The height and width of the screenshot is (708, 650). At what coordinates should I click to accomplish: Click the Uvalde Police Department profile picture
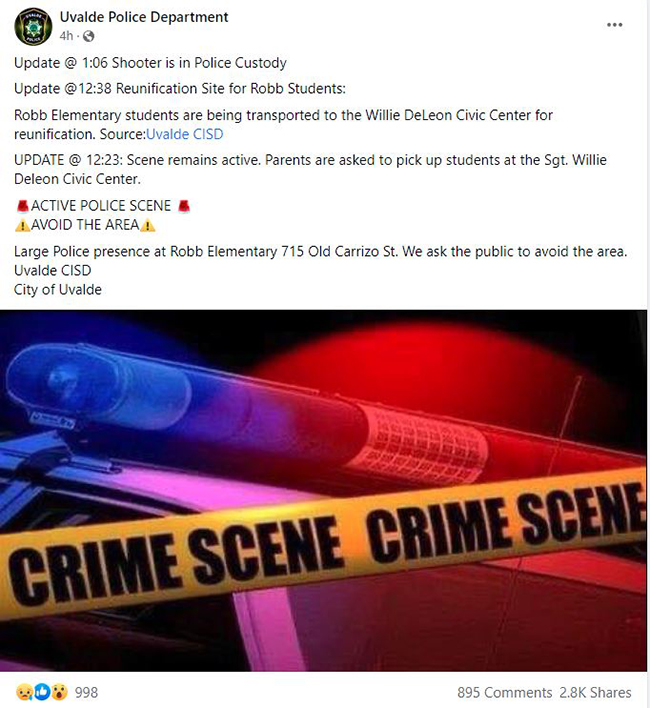[x=33, y=27]
